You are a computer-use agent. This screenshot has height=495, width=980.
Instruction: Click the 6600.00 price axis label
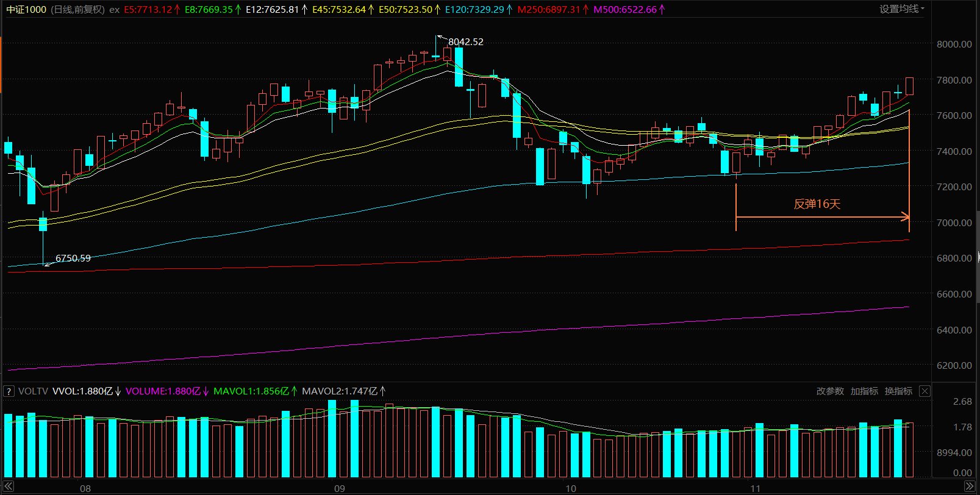[954, 294]
